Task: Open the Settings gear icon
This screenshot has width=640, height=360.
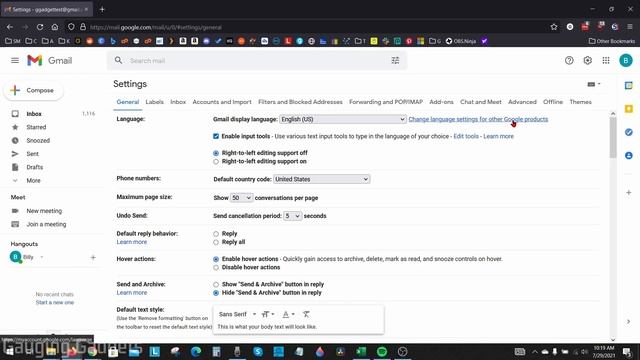Action: click(x=587, y=60)
